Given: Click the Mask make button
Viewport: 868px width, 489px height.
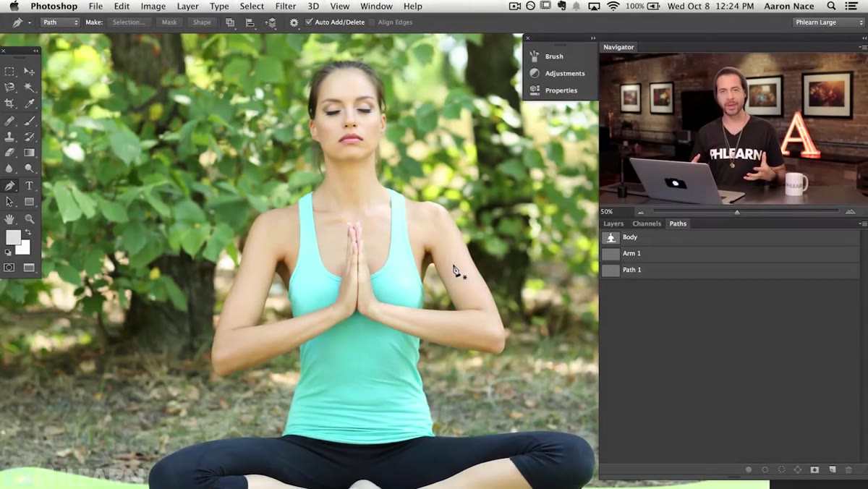Looking at the screenshot, I should (169, 22).
